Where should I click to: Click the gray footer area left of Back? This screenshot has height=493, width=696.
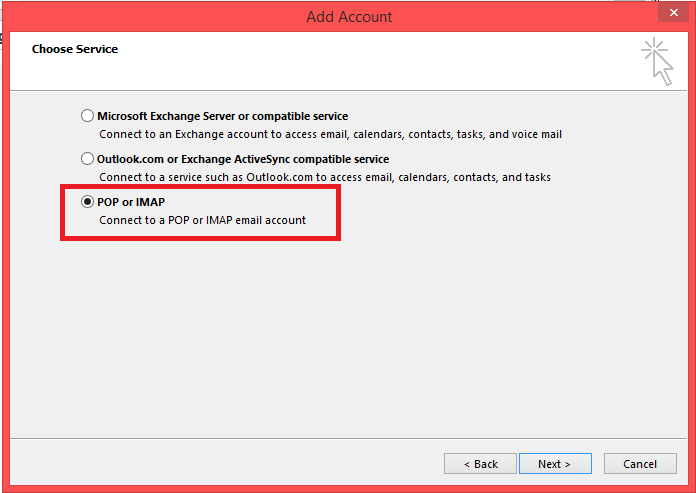220,464
